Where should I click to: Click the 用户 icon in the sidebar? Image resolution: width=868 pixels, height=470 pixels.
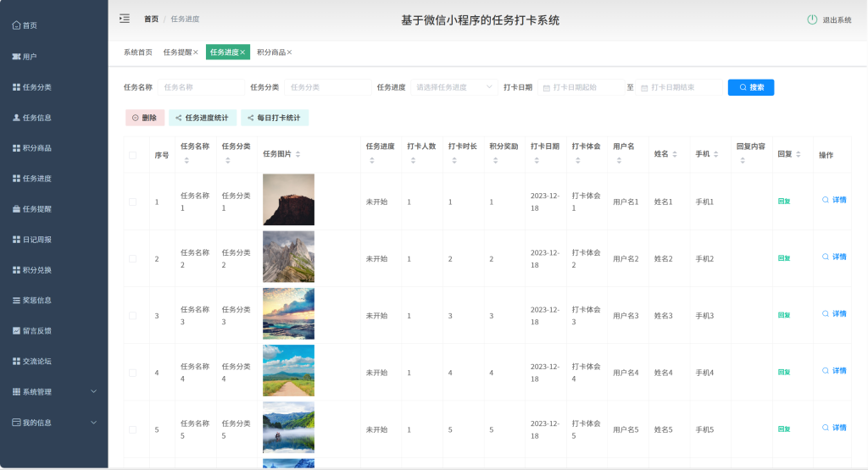17,57
